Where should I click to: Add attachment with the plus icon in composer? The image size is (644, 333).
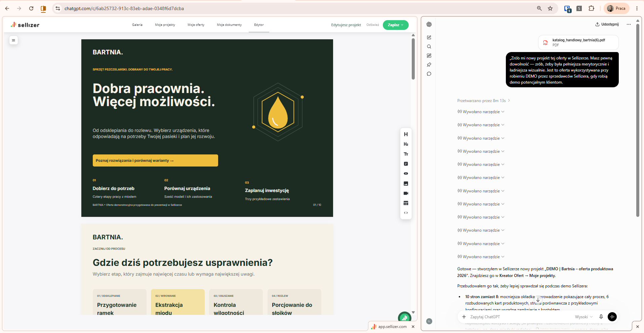coord(464,317)
